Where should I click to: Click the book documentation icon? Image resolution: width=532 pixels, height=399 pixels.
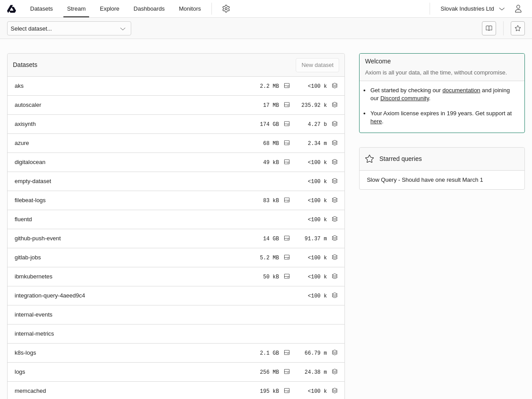point(489,28)
